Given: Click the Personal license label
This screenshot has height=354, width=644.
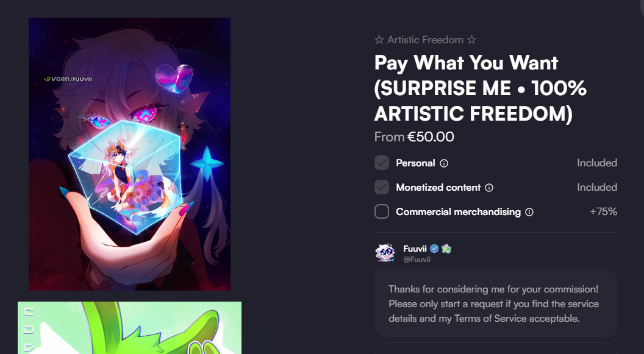Looking at the screenshot, I should coord(415,163).
